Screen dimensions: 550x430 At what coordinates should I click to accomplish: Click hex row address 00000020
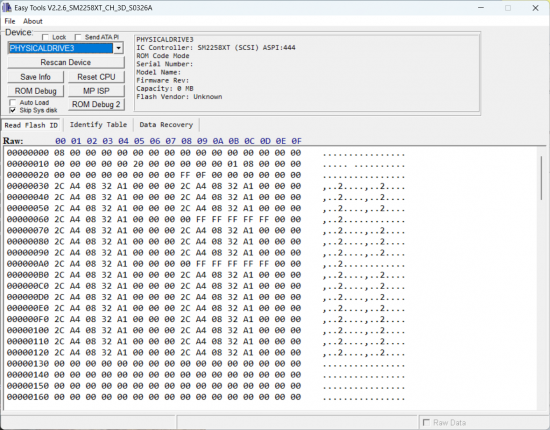coord(28,175)
